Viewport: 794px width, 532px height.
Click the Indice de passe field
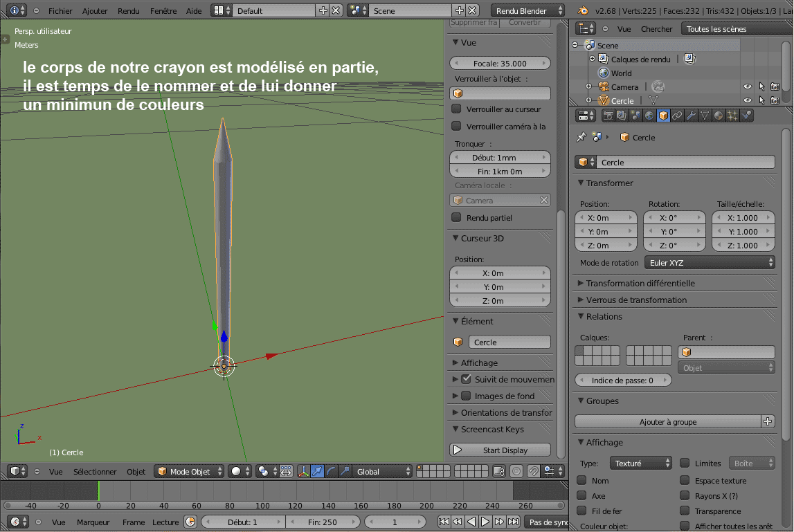623,380
